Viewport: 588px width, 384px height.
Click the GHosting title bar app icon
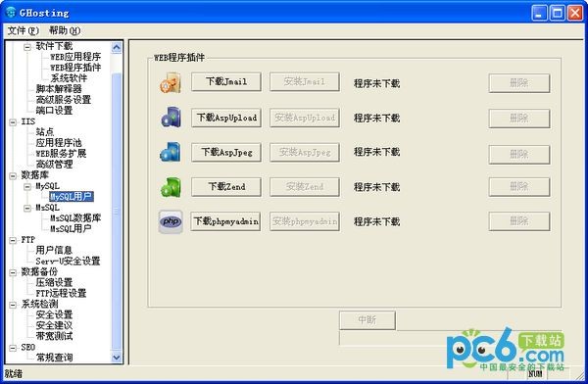[x=11, y=13]
